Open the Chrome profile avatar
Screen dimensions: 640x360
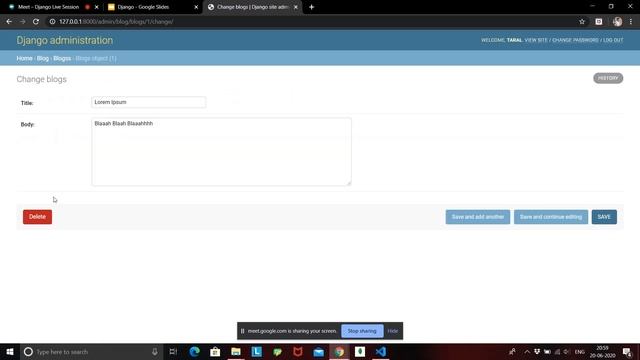click(x=617, y=22)
